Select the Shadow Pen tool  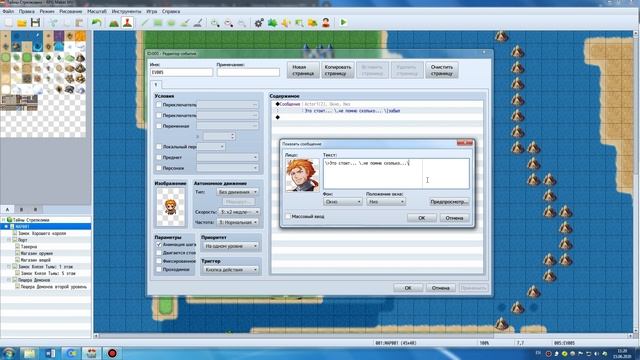(198, 23)
